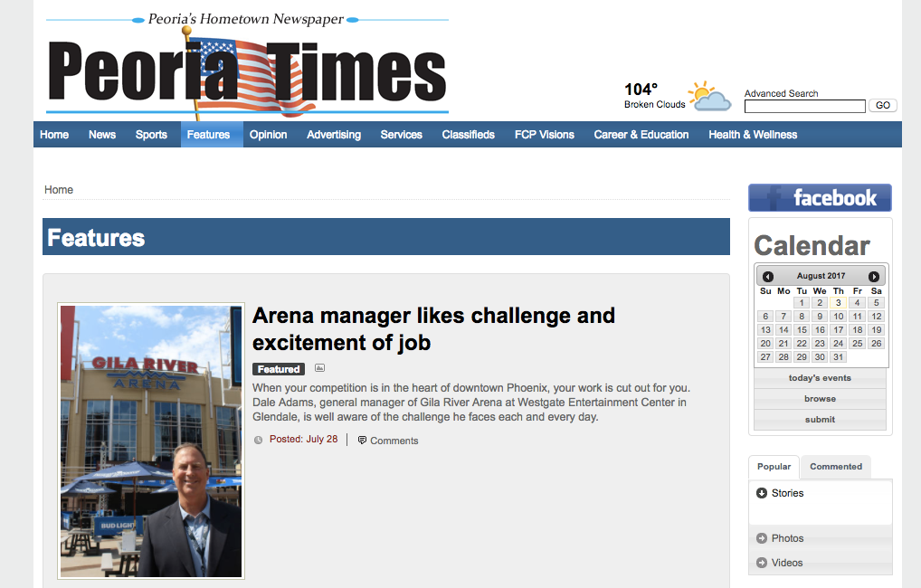921x588 pixels.
Task: Open the News menu
Action: click(x=102, y=135)
